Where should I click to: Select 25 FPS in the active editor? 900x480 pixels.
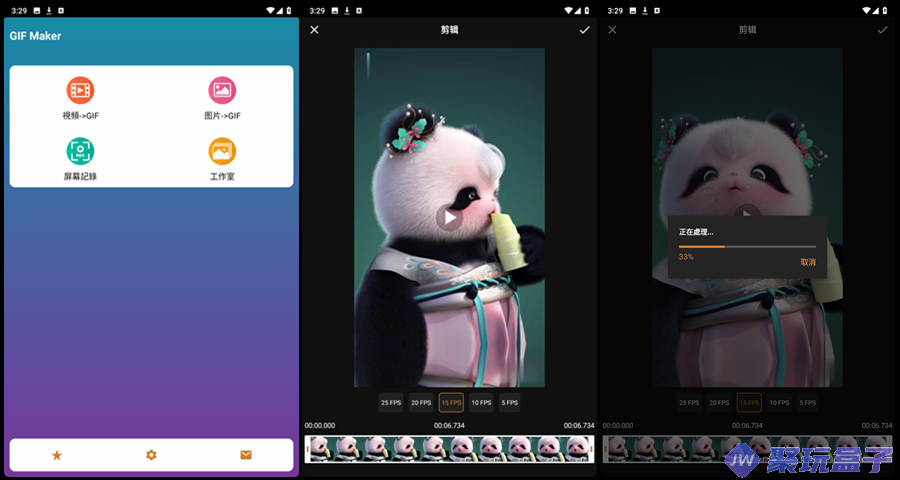coord(391,402)
